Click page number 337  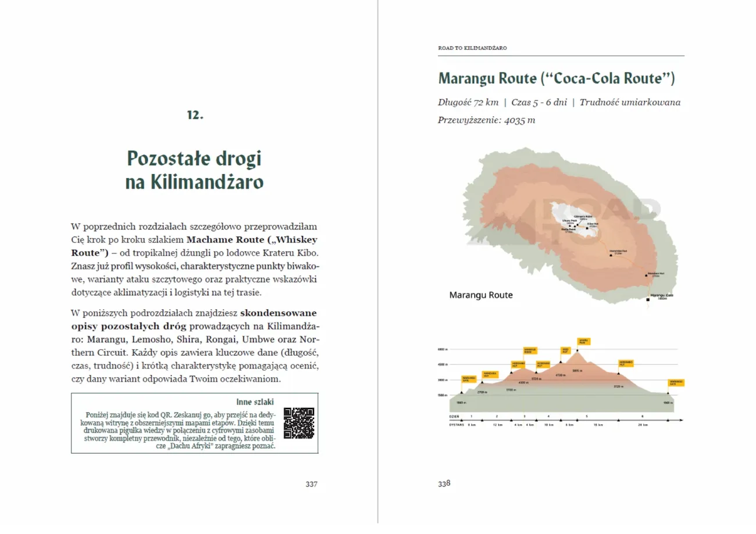pyautogui.click(x=312, y=483)
